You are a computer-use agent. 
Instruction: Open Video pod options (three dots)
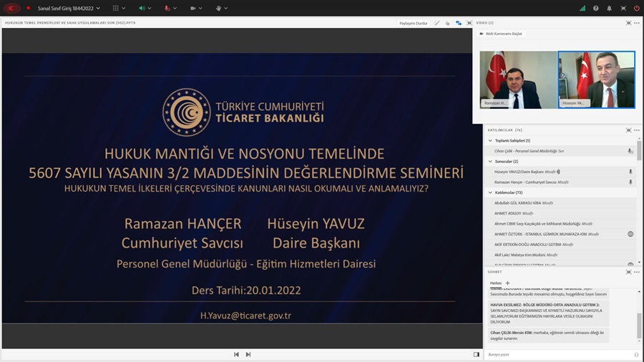[x=637, y=23]
